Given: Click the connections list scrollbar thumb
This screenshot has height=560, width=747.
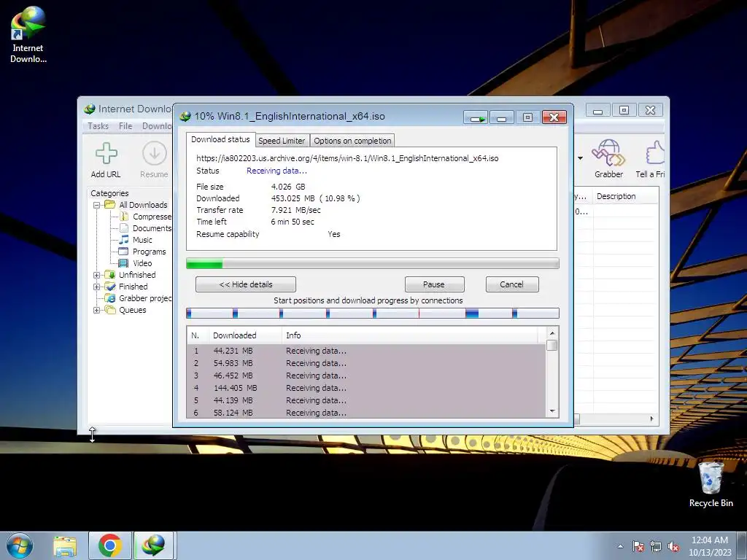Looking at the screenshot, I should (x=552, y=345).
